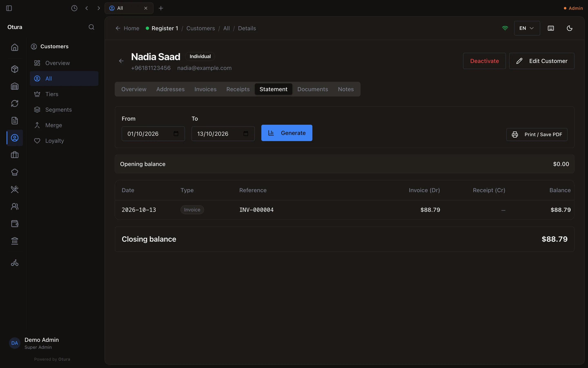Open the users icon in the rail

pyautogui.click(x=14, y=207)
